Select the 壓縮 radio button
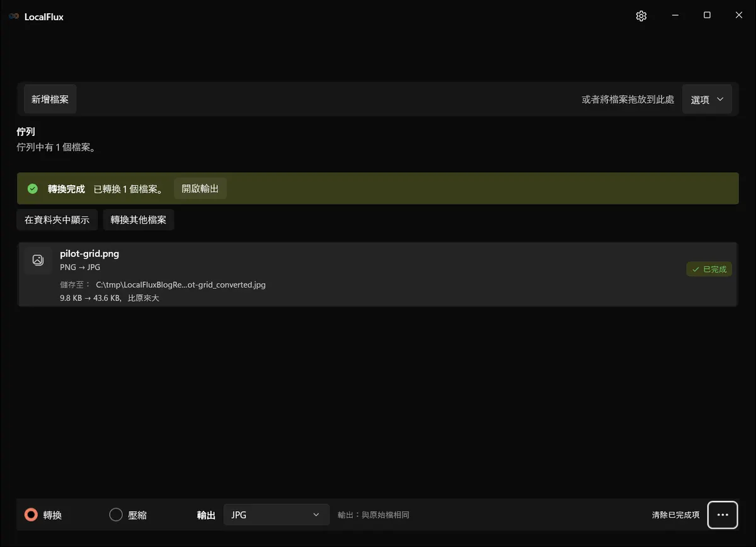The width and height of the screenshot is (756, 547). coord(116,515)
